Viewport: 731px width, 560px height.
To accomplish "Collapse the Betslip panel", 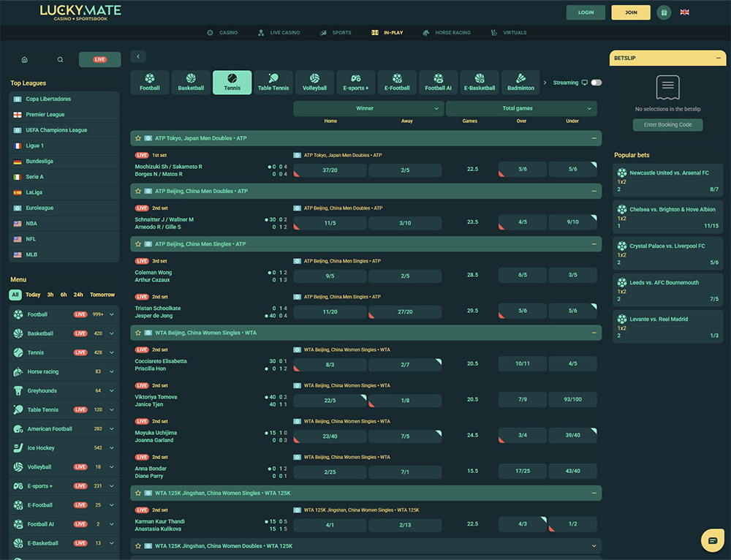I will (718, 57).
